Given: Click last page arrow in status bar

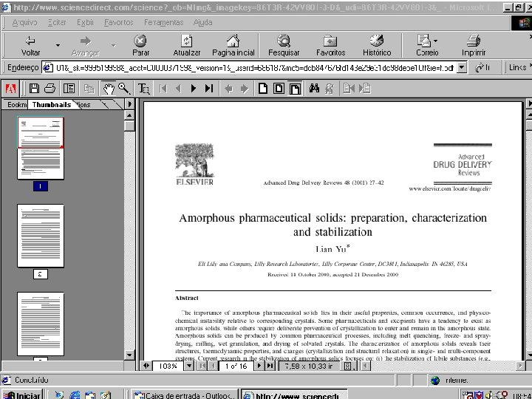Looking at the screenshot, I should click(x=270, y=366).
